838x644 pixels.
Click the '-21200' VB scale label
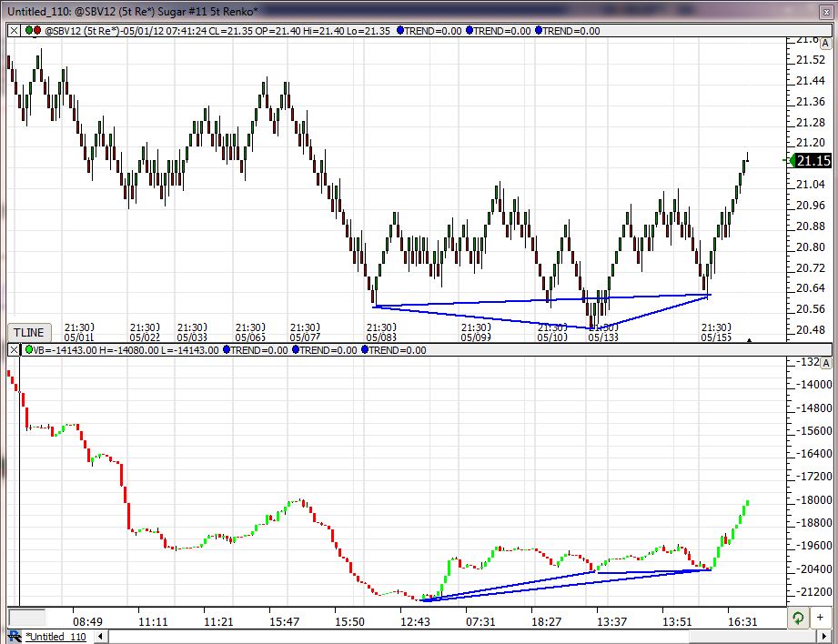click(x=813, y=591)
